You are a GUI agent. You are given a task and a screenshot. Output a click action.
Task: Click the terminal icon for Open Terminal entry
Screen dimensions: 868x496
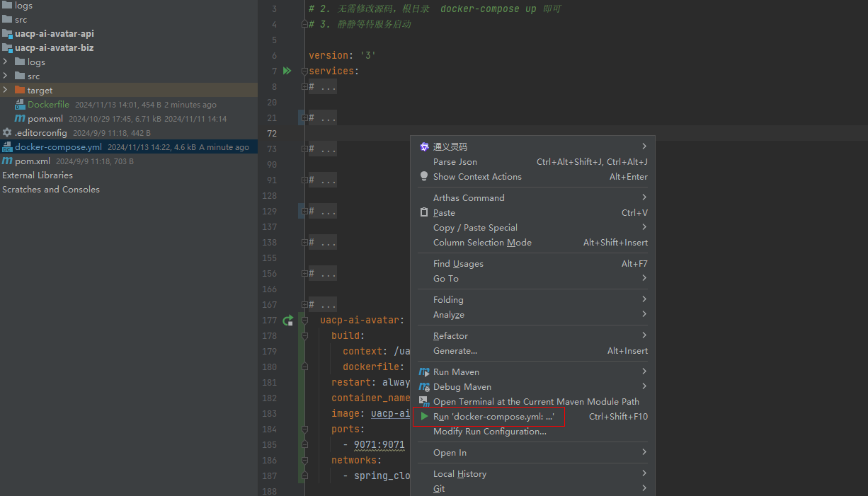click(x=424, y=401)
